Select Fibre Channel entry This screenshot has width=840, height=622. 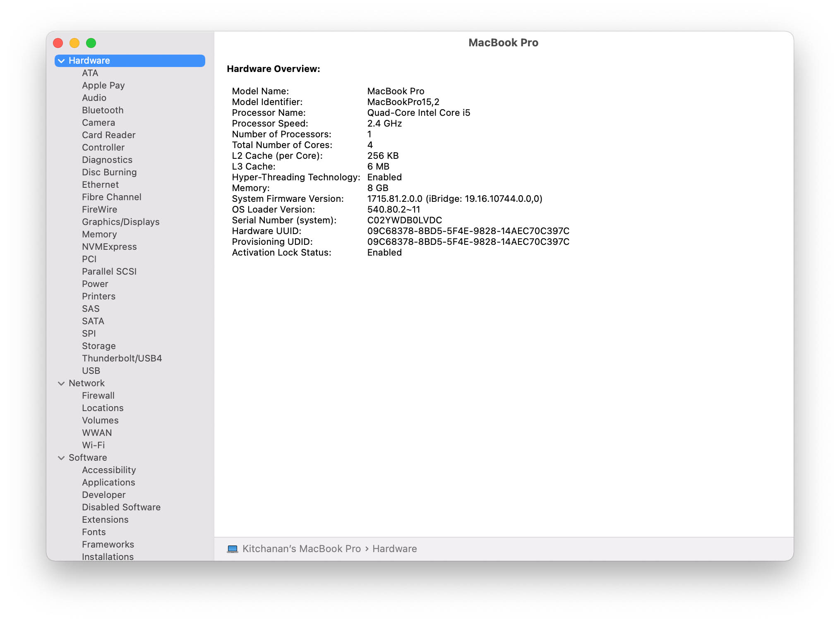[111, 197]
